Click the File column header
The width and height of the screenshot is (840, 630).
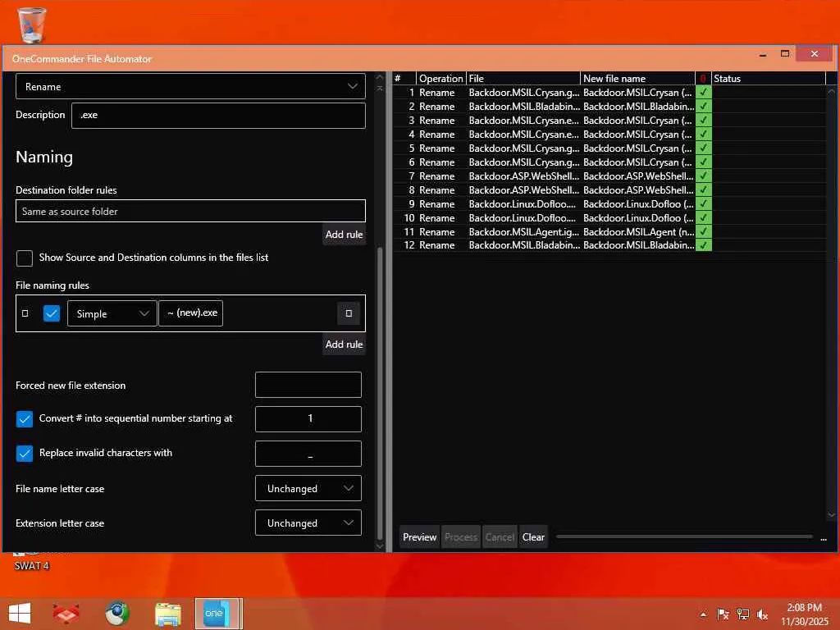click(523, 78)
